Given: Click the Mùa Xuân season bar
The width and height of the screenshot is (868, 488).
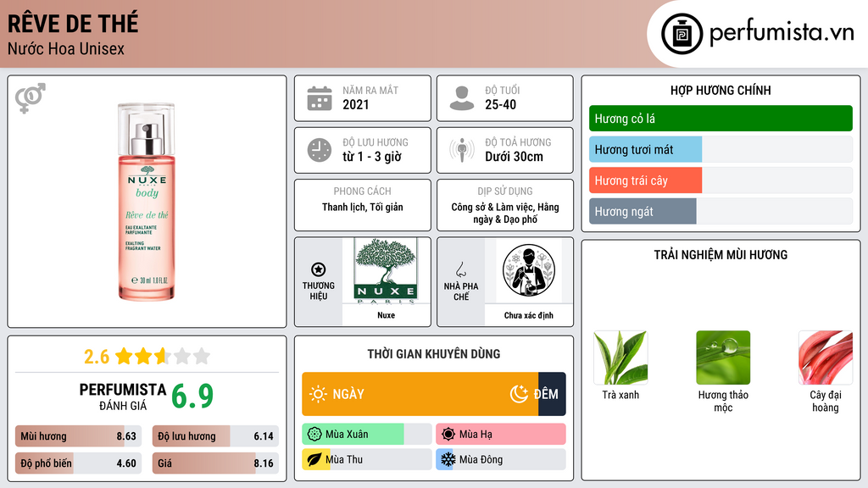Looking at the screenshot, I should click(367, 435).
